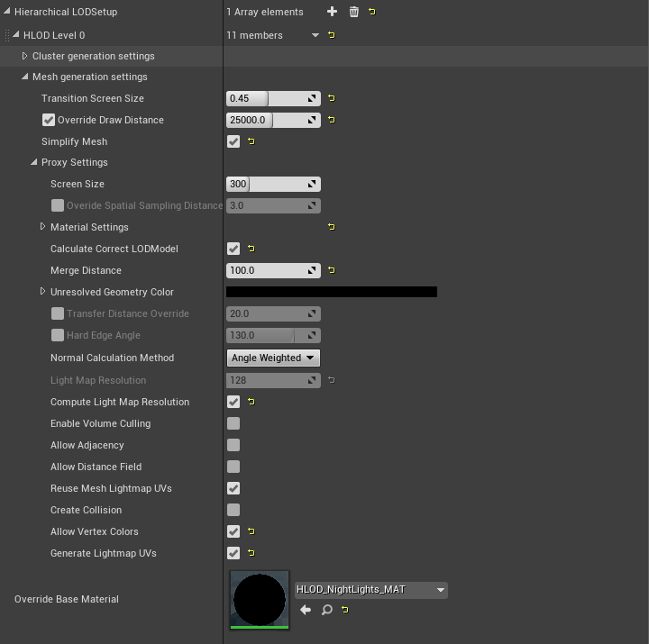Enable Create Collision checkbox
This screenshot has width=649, height=644.
[233, 510]
